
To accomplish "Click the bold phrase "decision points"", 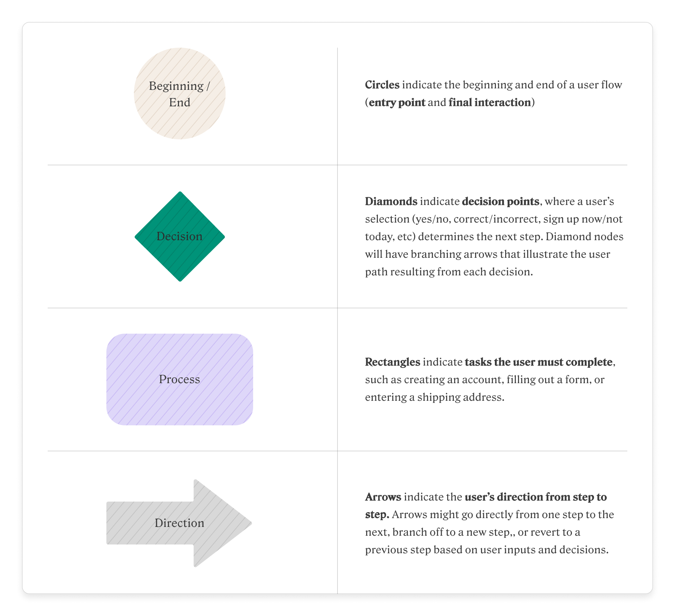I will pyautogui.click(x=500, y=201).
